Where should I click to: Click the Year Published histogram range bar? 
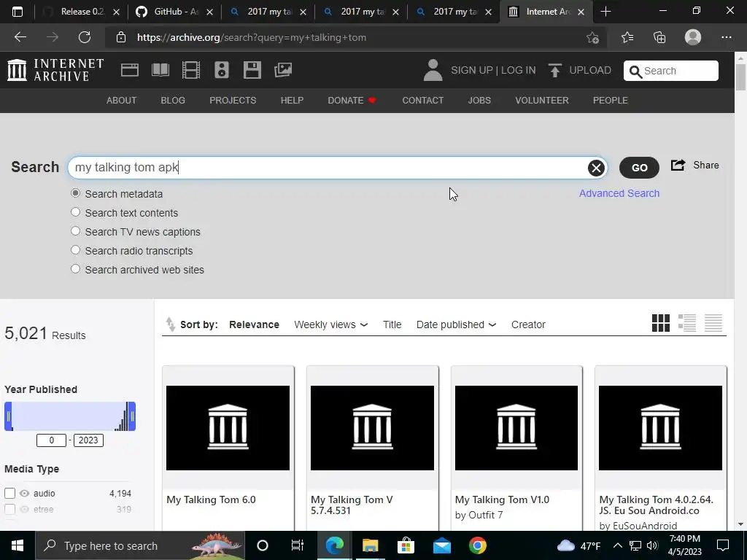coord(70,416)
